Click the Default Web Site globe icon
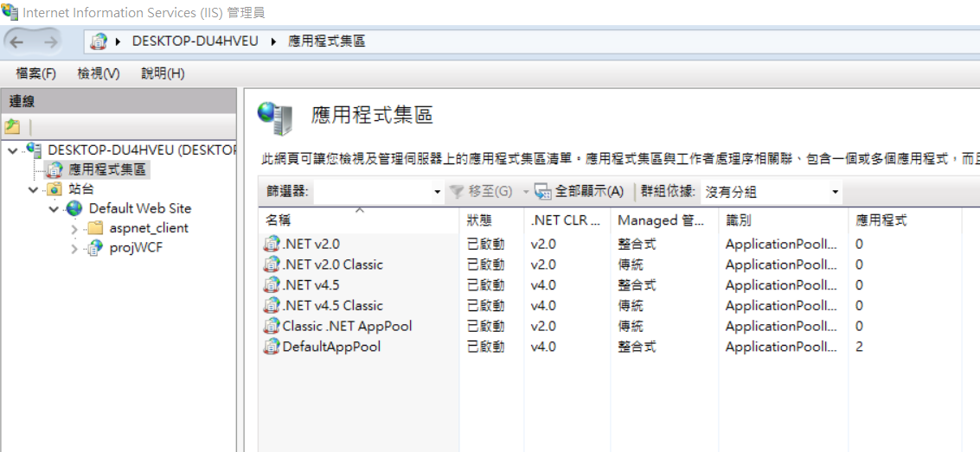Viewport: 980px width, 452px height. point(74,208)
